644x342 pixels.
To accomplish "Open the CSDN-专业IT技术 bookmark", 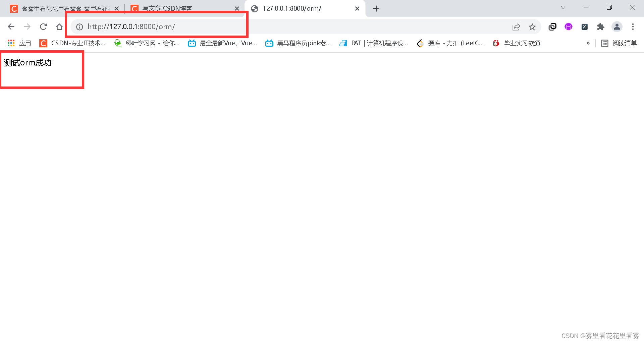I will point(72,43).
